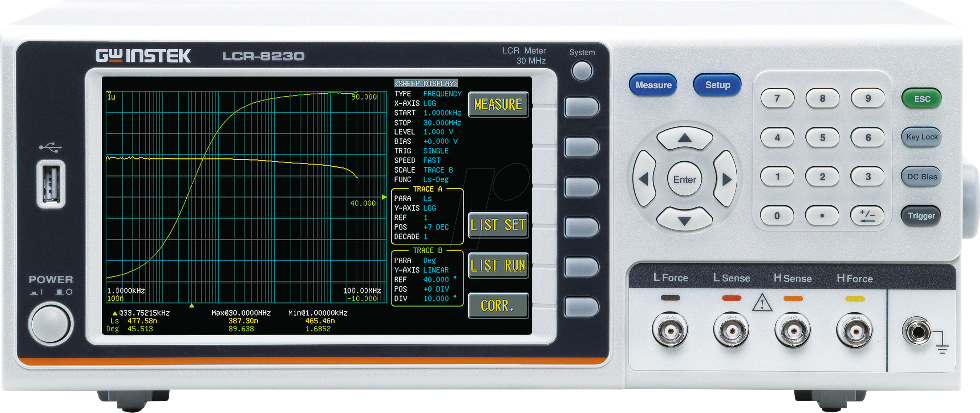Change FUNC setting Ls-Deg
The width and height of the screenshot is (980, 413).
click(436, 179)
